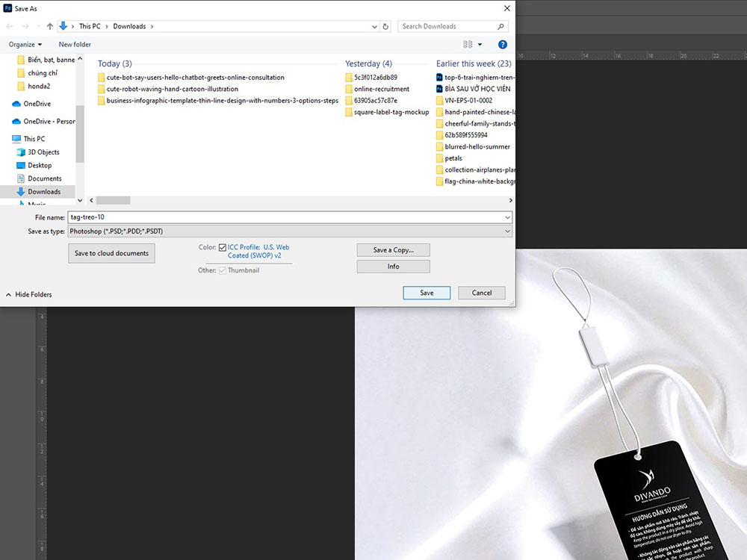Image resolution: width=747 pixels, height=560 pixels.
Task: Collapse the Today (3) group header
Action: (115, 63)
